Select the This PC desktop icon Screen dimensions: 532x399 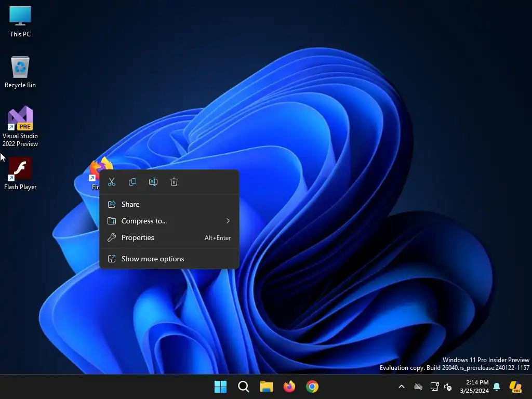[20, 21]
